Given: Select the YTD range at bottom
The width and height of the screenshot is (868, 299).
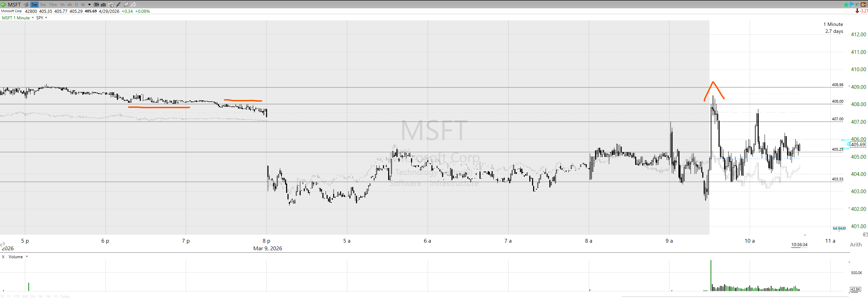Looking at the screenshot, I should pos(16,296).
